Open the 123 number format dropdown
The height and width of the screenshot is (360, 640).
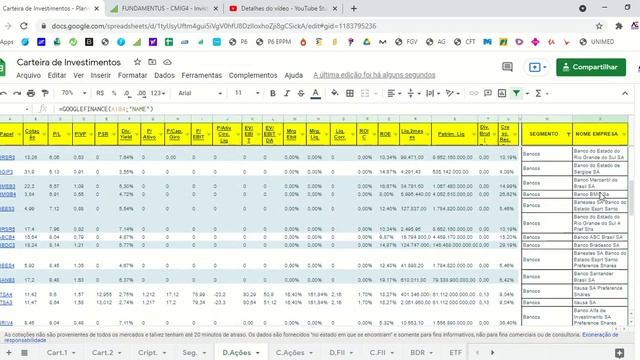point(158,93)
